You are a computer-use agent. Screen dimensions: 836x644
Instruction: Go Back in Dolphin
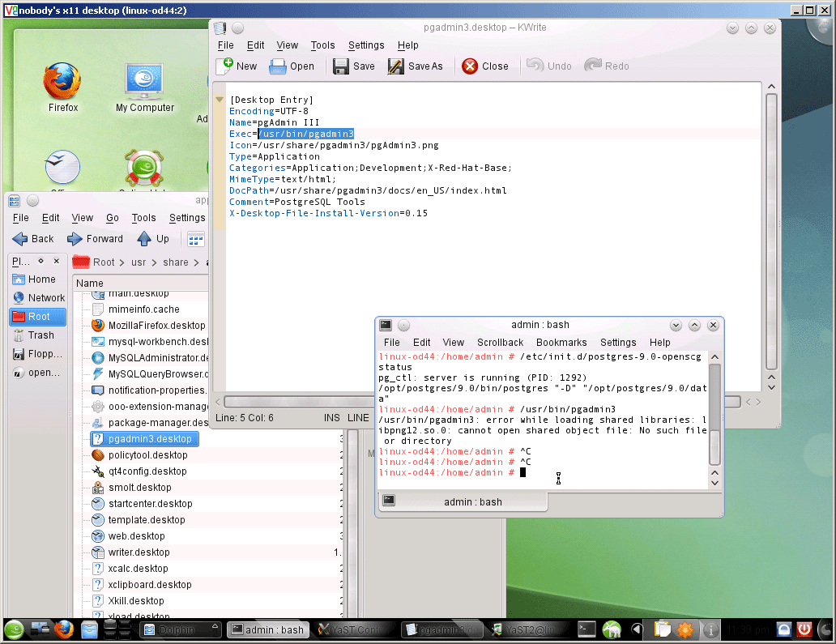(33, 239)
